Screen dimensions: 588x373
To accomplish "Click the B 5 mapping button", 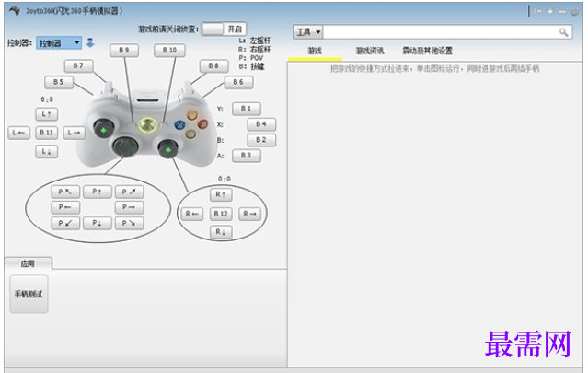I will point(59,82).
